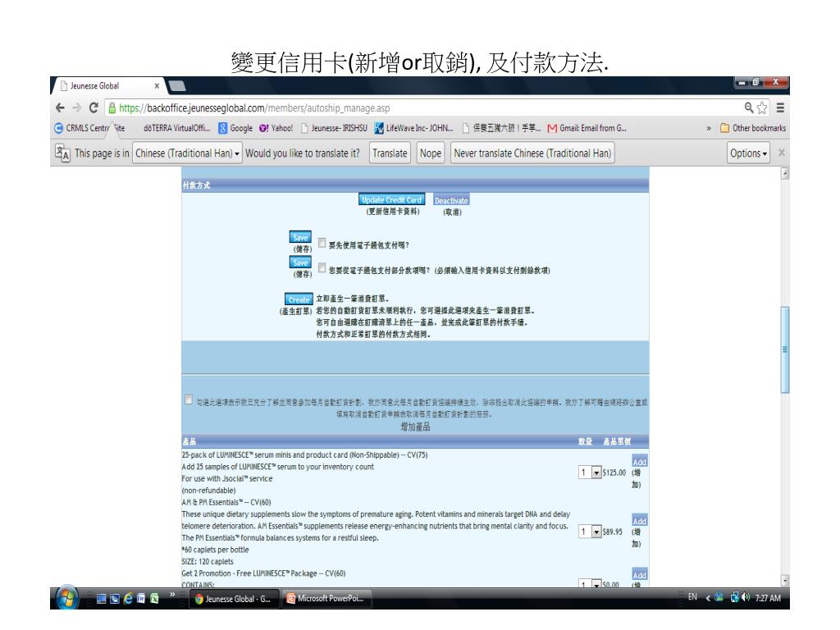The width and height of the screenshot is (840, 630).
Task: Click the vertical scrollbar thumb
Action: 785,349
